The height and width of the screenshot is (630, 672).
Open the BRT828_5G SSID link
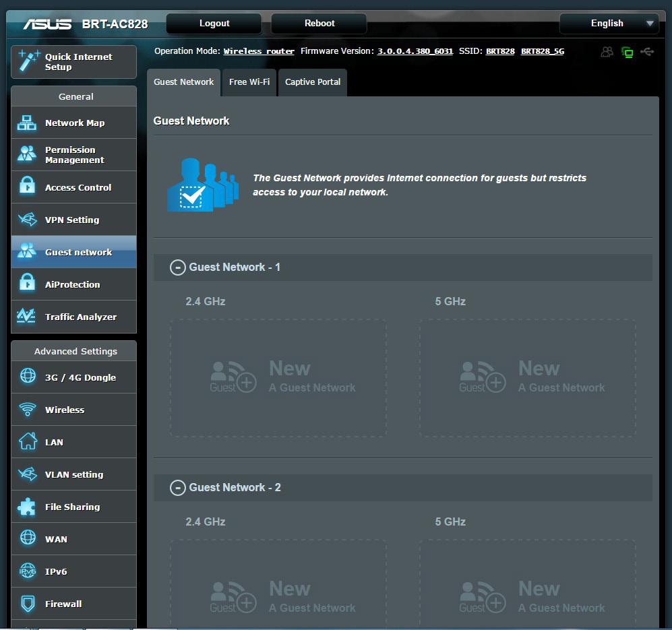[543, 51]
